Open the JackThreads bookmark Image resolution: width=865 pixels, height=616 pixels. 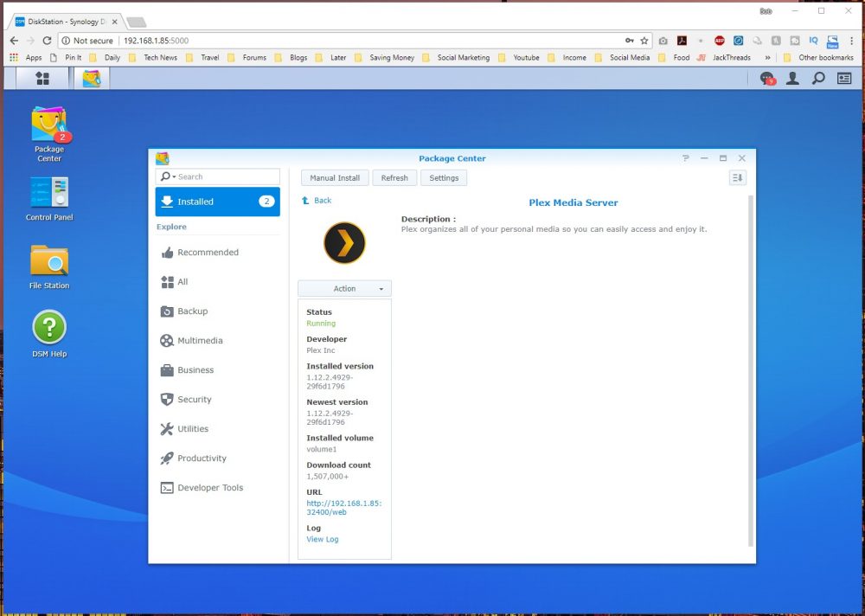[x=724, y=57]
